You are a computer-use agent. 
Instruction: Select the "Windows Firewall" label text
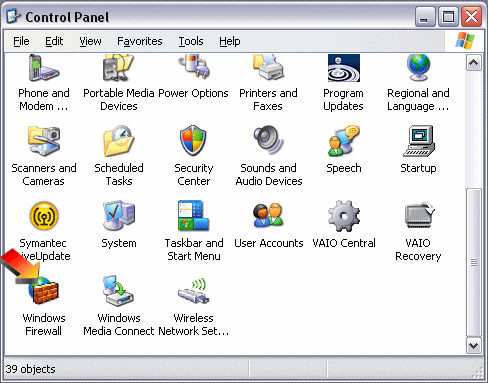click(44, 324)
